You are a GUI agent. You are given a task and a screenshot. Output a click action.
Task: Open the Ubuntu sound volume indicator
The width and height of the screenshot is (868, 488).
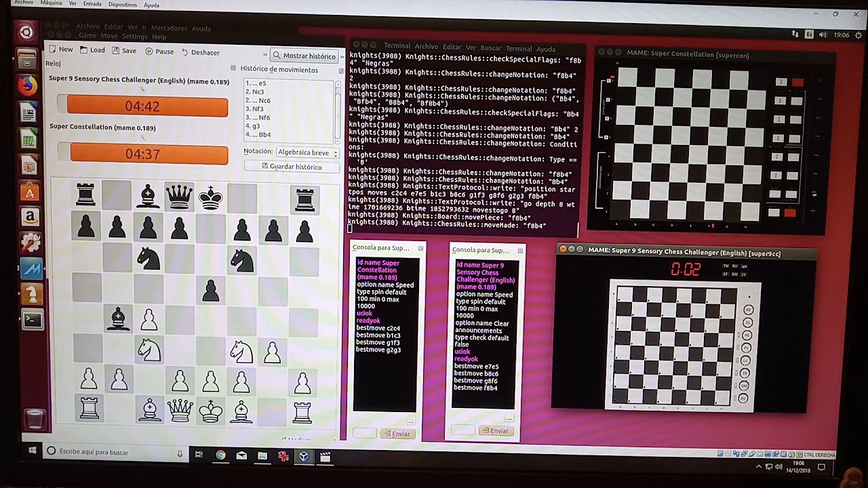pos(823,35)
